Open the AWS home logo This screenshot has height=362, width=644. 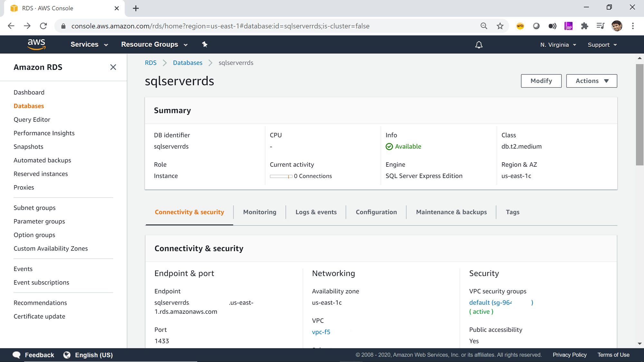(x=37, y=44)
